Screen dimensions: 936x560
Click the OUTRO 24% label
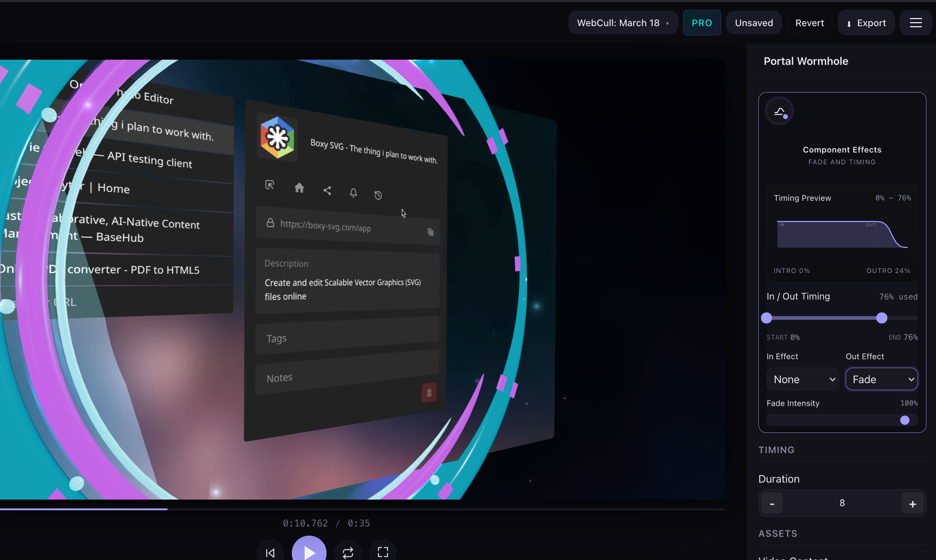pyautogui.click(x=888, y=270)
